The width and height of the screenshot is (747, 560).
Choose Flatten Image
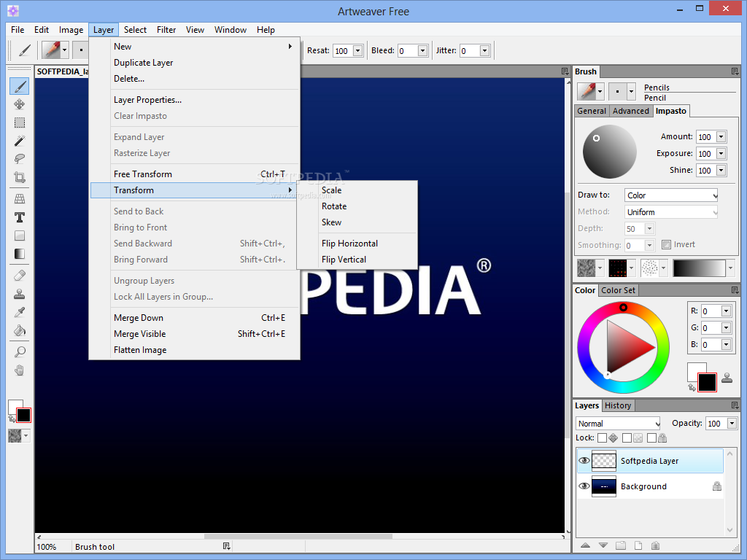tap(140, 350)
